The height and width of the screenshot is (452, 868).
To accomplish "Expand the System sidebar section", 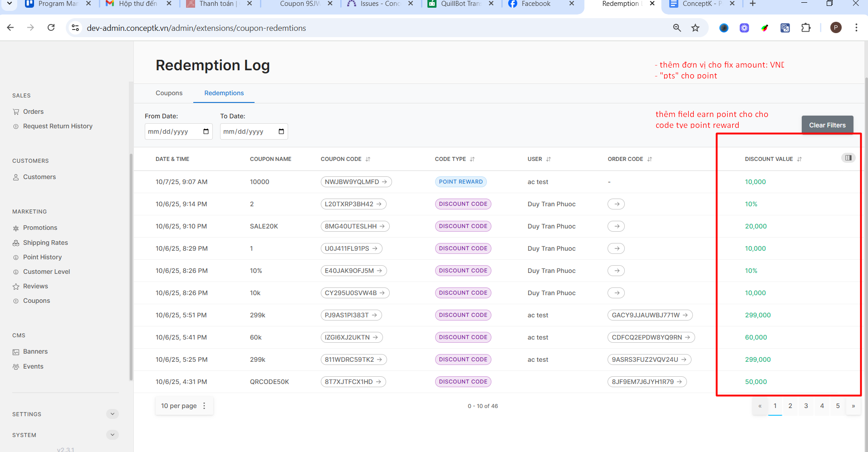I will [x=113, y=435].
